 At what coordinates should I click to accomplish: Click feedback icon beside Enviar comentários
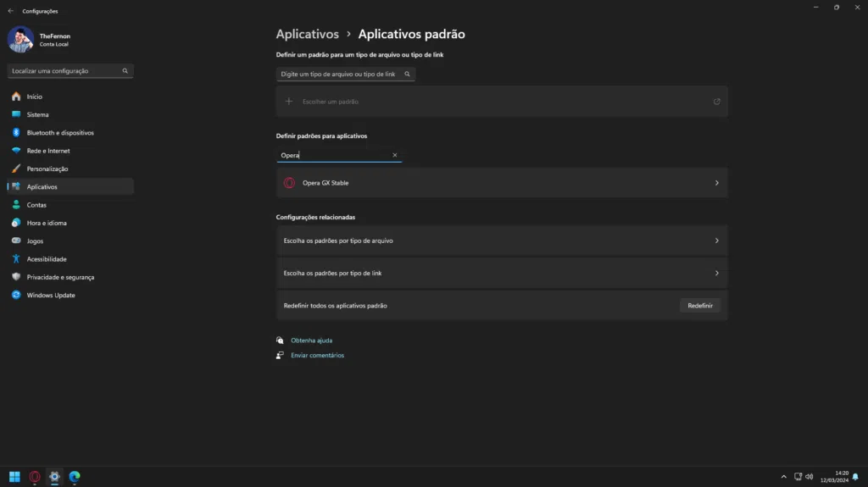point(280,355)
